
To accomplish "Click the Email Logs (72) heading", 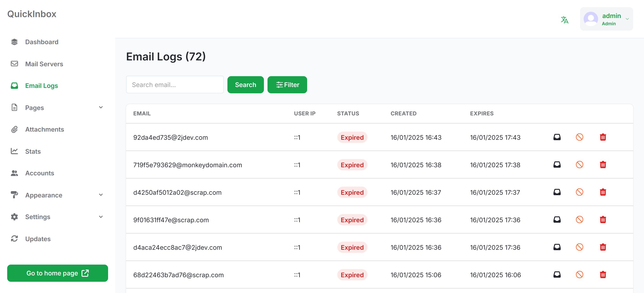I will click(166, 57).
